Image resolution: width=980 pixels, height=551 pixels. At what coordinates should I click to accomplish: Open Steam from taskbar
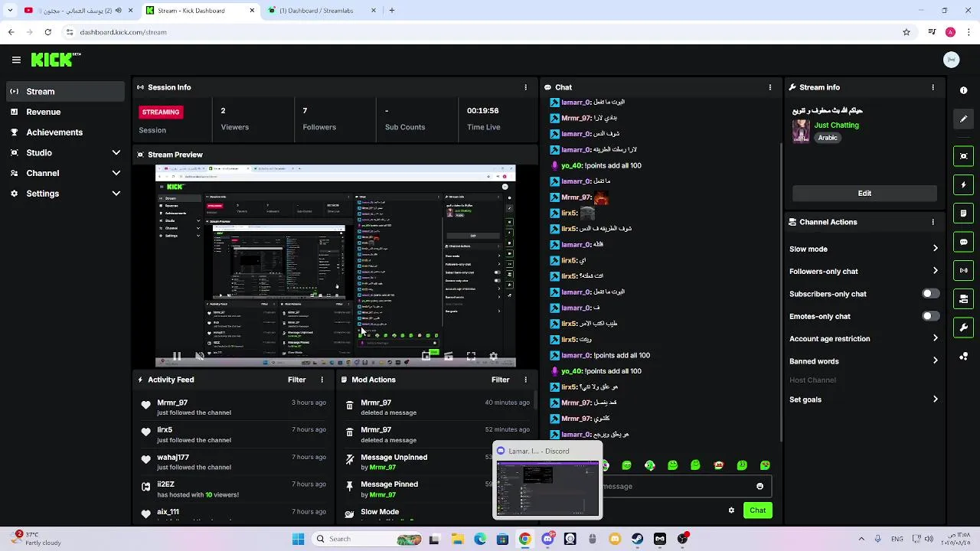click(x=637, y=539)
